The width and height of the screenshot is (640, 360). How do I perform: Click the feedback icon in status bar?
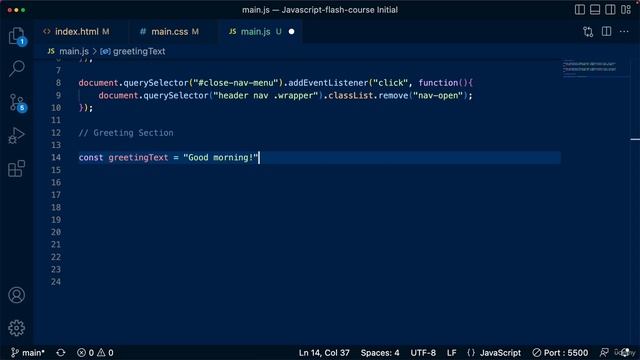pos(604,353)
